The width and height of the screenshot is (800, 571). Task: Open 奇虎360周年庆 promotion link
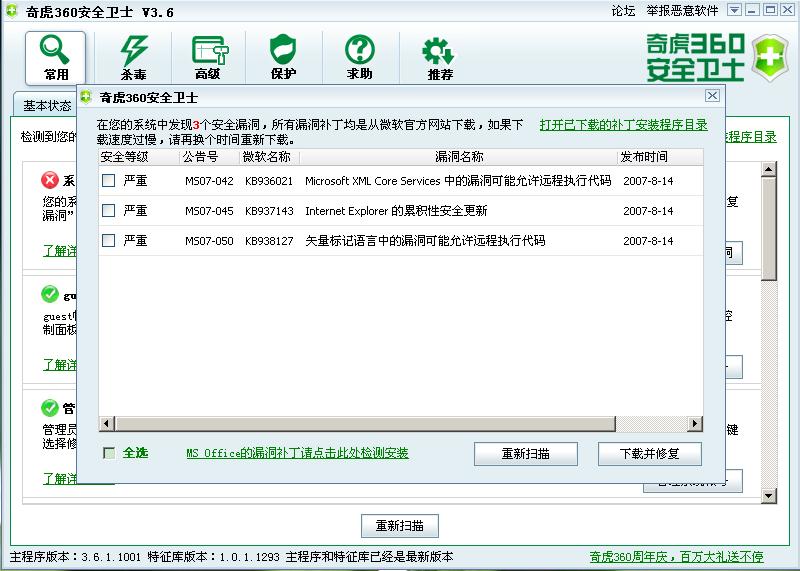(677, 557)
